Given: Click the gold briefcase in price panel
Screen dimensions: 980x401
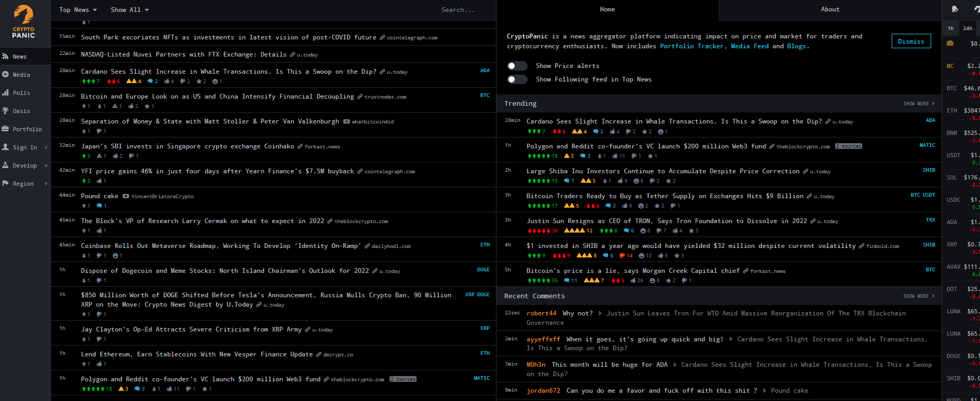Looking at the screenshot, I should 950,43.
